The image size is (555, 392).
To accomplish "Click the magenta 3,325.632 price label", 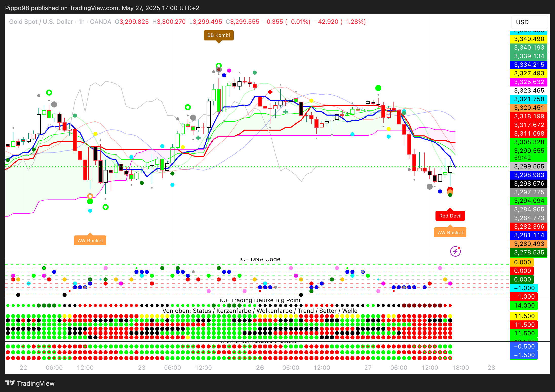I will [x=529, y=82].
